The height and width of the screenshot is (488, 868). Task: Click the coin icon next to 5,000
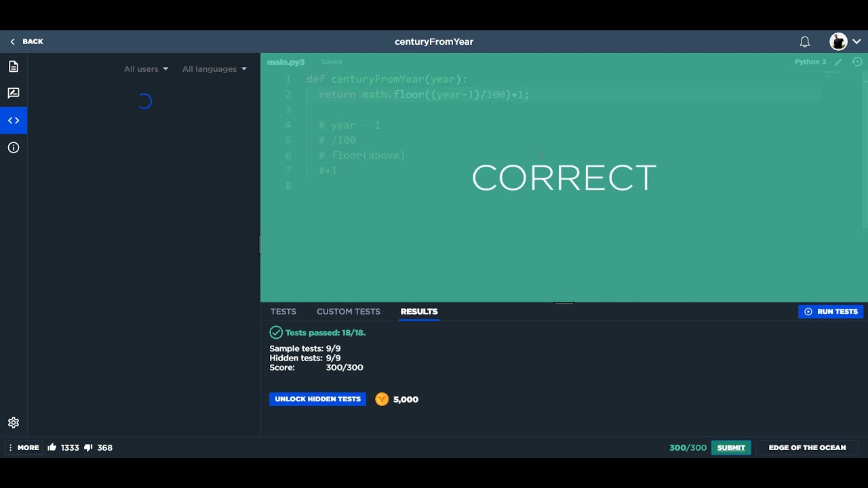[x=382, y=399]
